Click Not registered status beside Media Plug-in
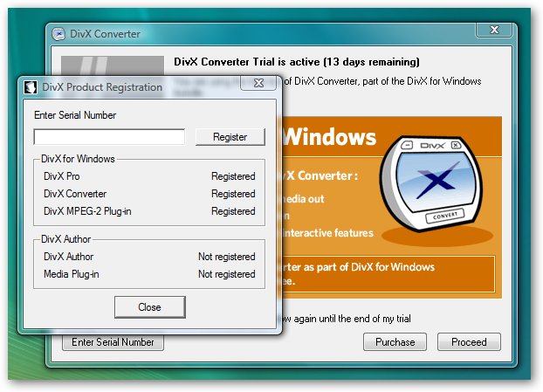The height and width of the screenshot is (392, 543). (227, 274)
